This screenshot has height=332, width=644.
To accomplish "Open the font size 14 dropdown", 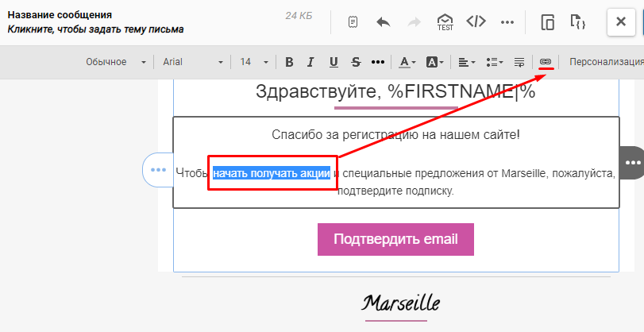I will tap(254, 62).
